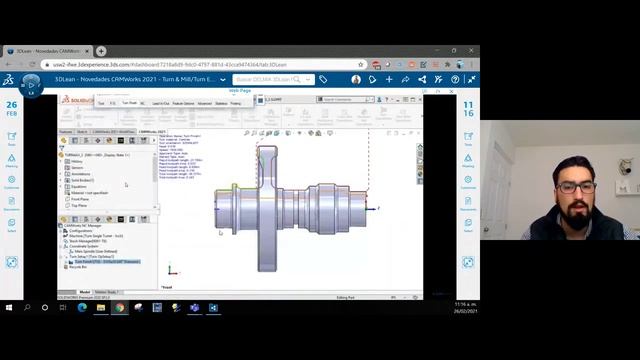This screenshot has width=640, height=360.
Task: Select the triangle marker icon in left sidebar
Action: 11,158
